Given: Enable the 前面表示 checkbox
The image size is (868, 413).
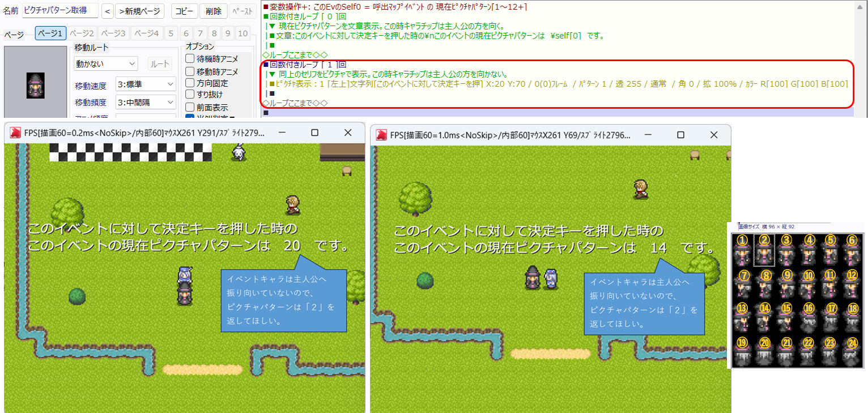Looking at the screenshot, I should point(190,107).
